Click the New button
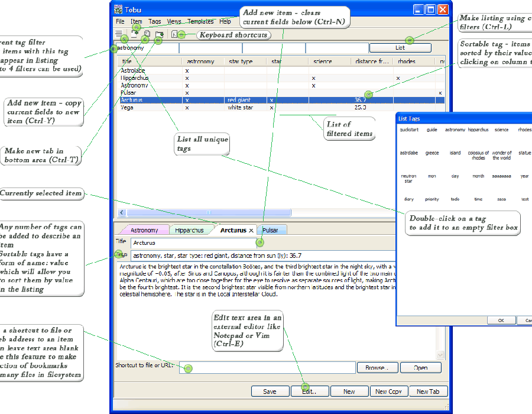This screenshot has width=532, height=414. coord(349,392)
